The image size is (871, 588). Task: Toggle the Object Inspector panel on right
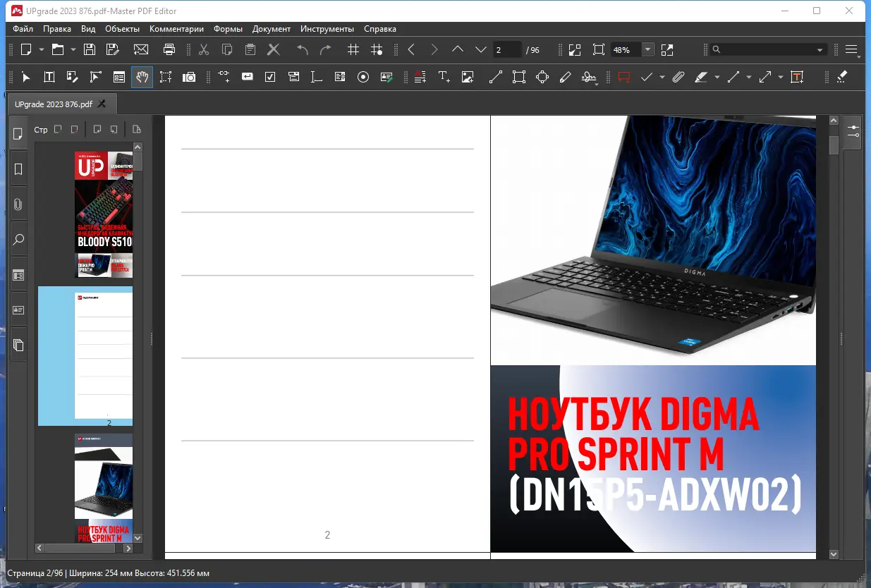853,132
